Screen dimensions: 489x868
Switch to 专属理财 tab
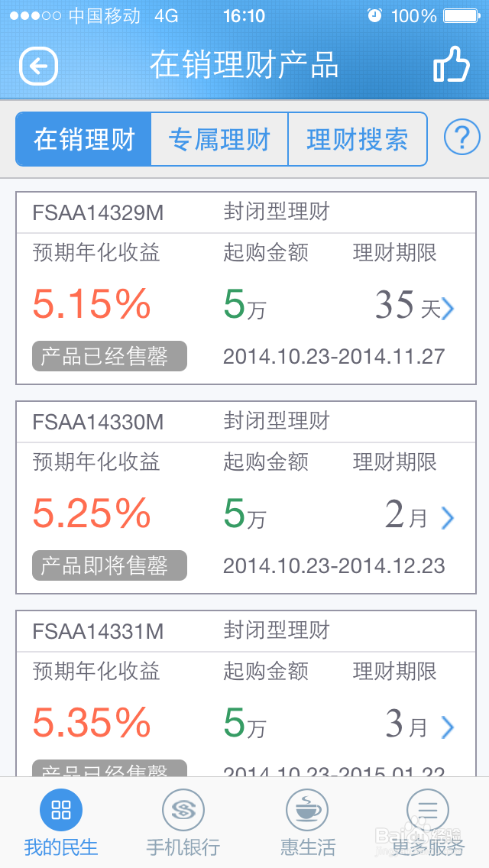(219, 139)
